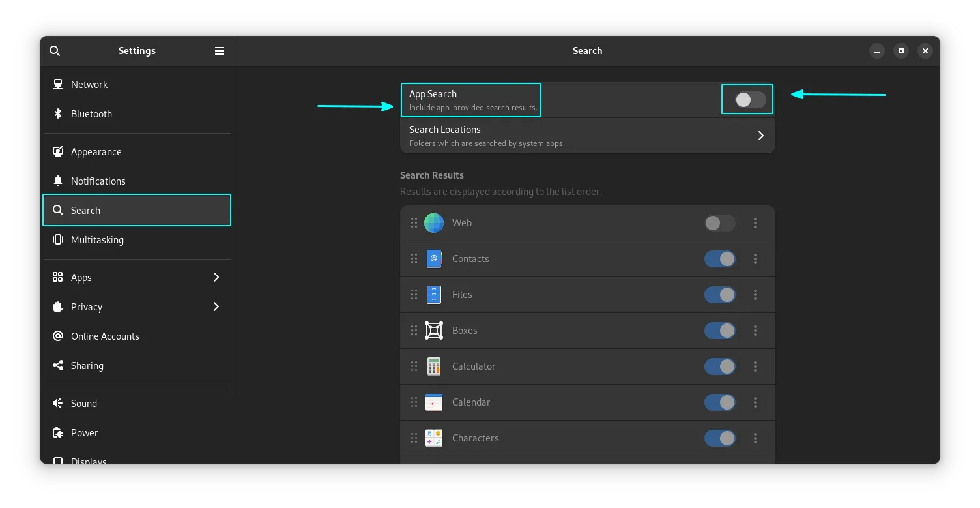The width and height of the screenshot is (980, 508).
Task: Open Bluetooth settings in sidebar
Action: pos(91,114)
